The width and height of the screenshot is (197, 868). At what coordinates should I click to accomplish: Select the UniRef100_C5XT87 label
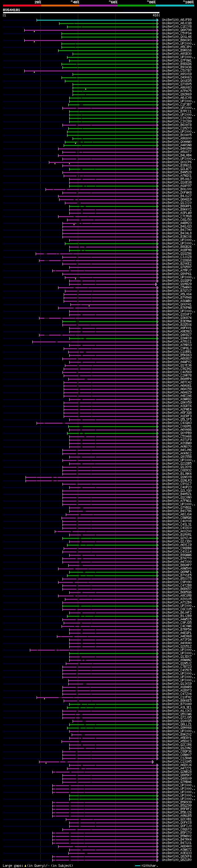(177, 71)
